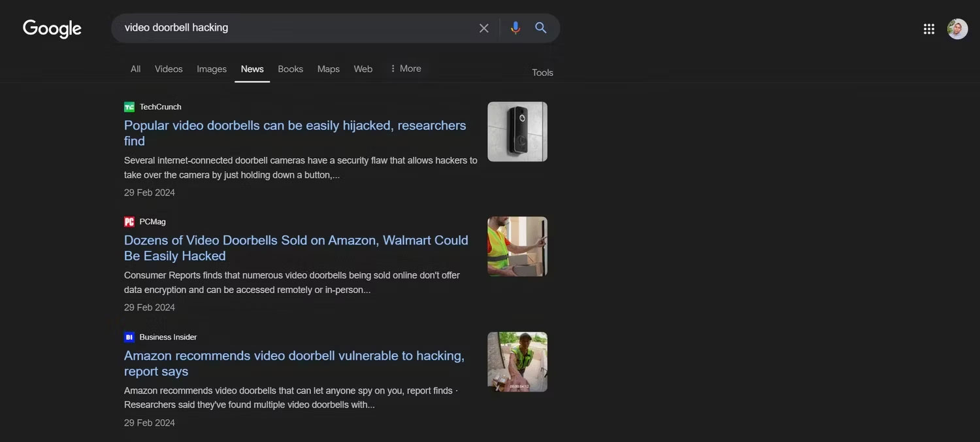Click the date under the Business Insider result
This screenshot has height=442, width=980.
[x=150, y=422]
